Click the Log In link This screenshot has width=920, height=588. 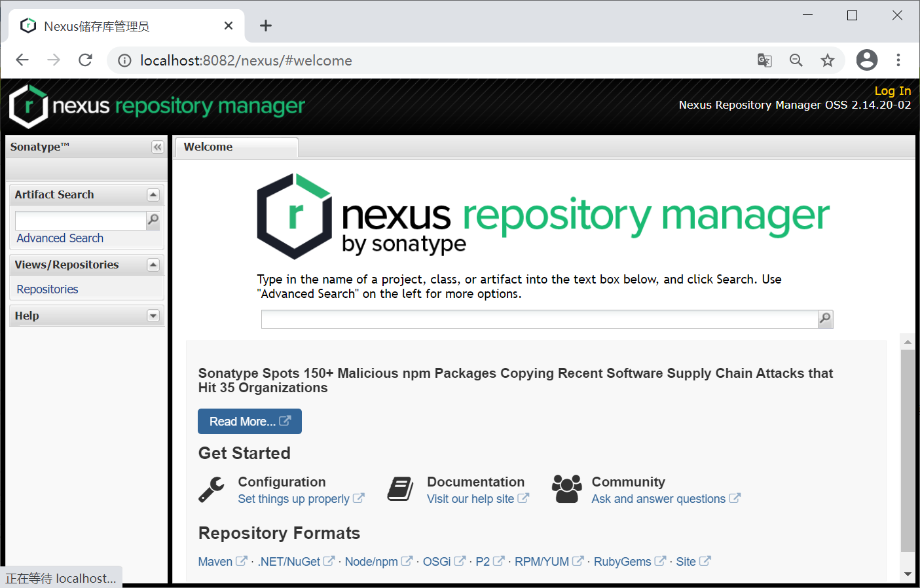tap(892, 91)
